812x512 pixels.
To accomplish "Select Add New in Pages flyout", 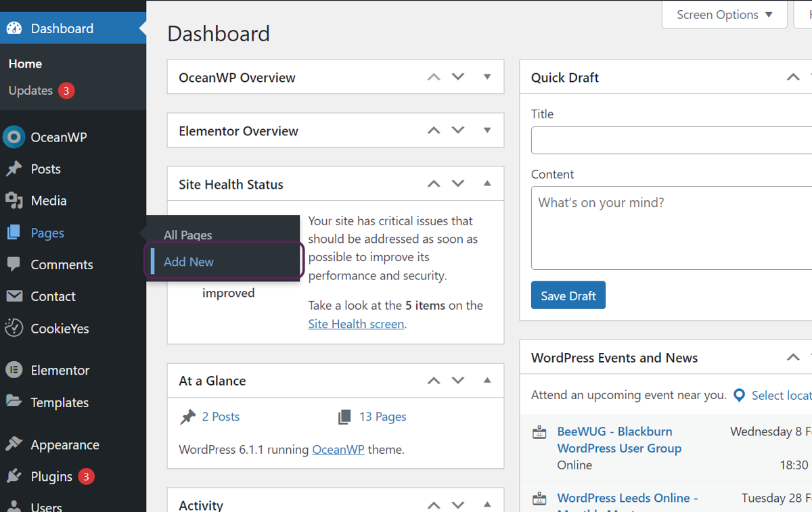I will point(189,262).
